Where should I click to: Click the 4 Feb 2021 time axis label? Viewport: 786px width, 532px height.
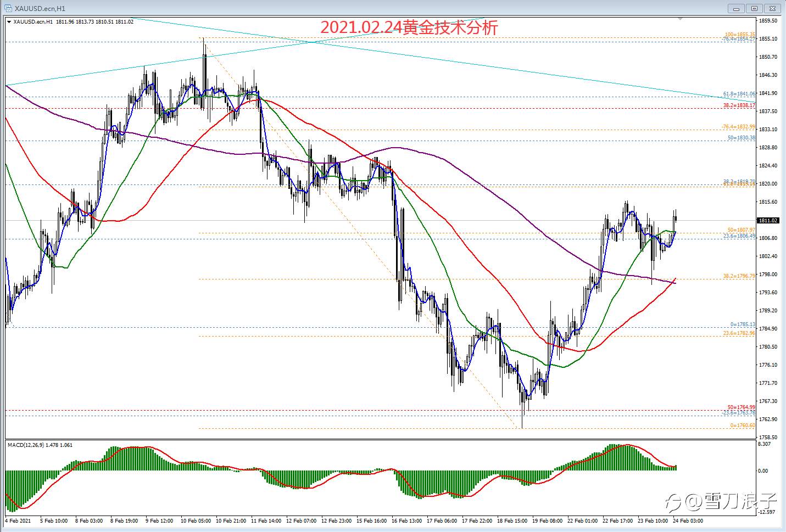point(18,520)
